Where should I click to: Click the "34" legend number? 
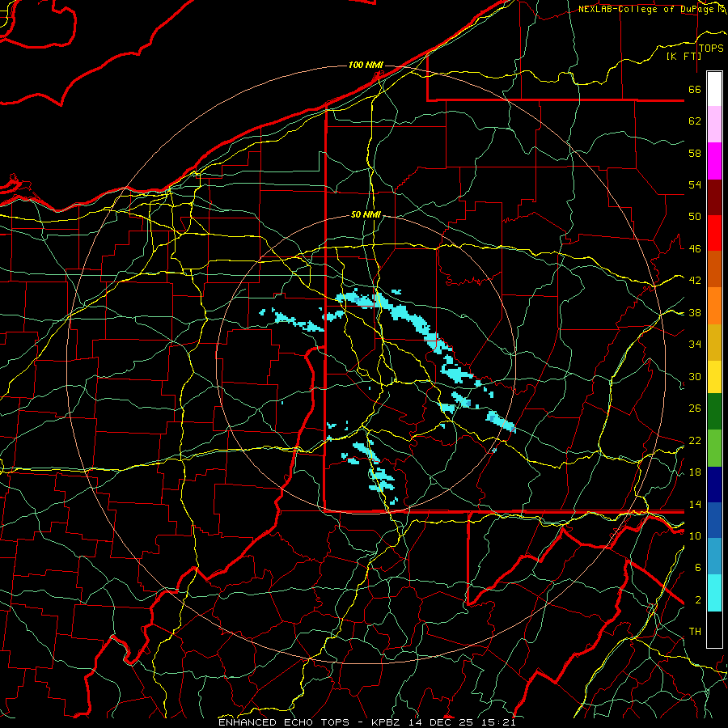click(x=695, y=345)
